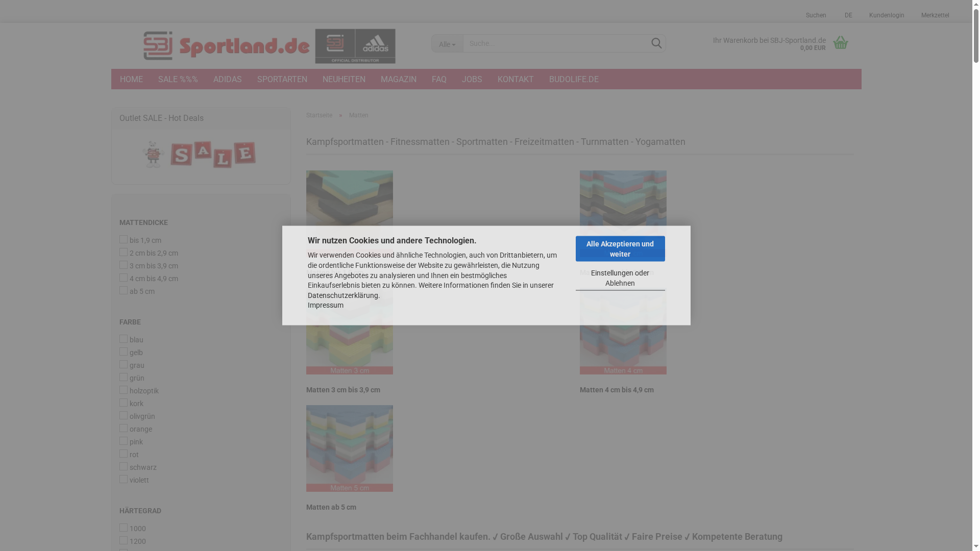
Task: Check the "holzoptik" Farbe option
Action: (x=123, y=389)
